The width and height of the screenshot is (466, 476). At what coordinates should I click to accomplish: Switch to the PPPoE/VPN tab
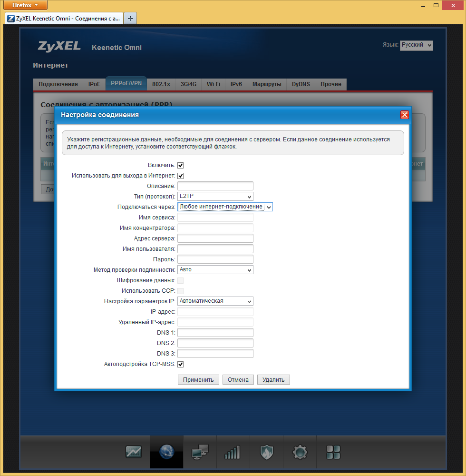(x=126, y=83)
